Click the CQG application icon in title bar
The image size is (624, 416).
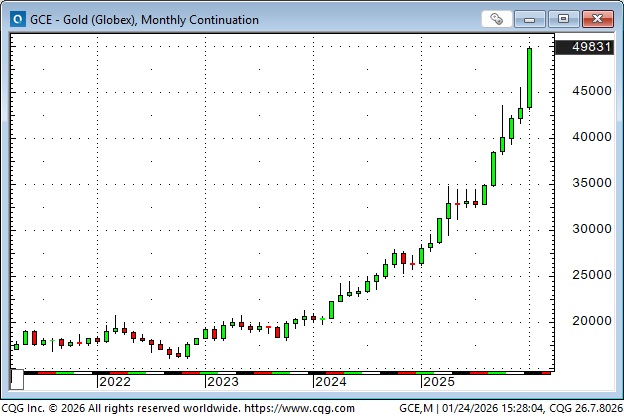(x=16, y=19)
